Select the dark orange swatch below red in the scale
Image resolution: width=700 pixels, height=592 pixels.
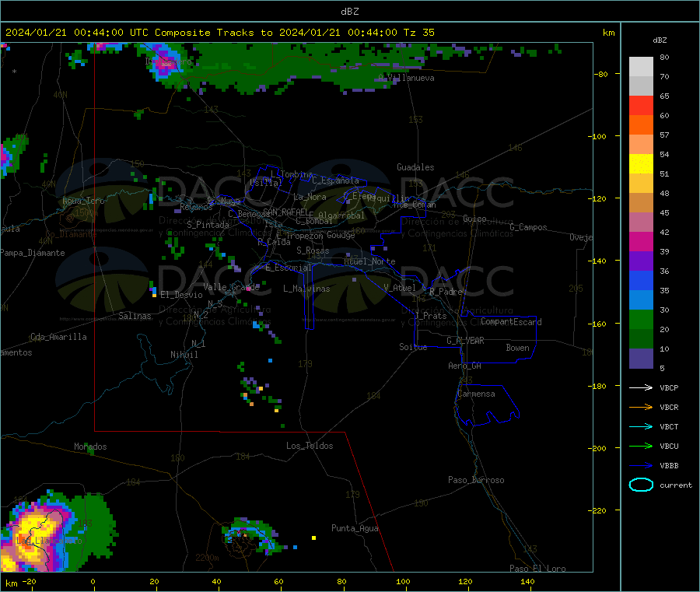coord(641,125)
